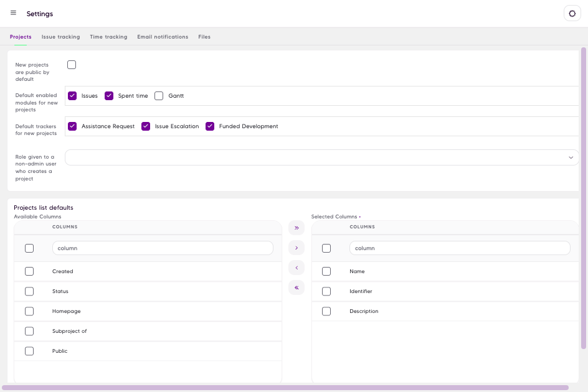588x392 pixels.
Task: Click the Settings page title
Action: (x=40, y=14)
